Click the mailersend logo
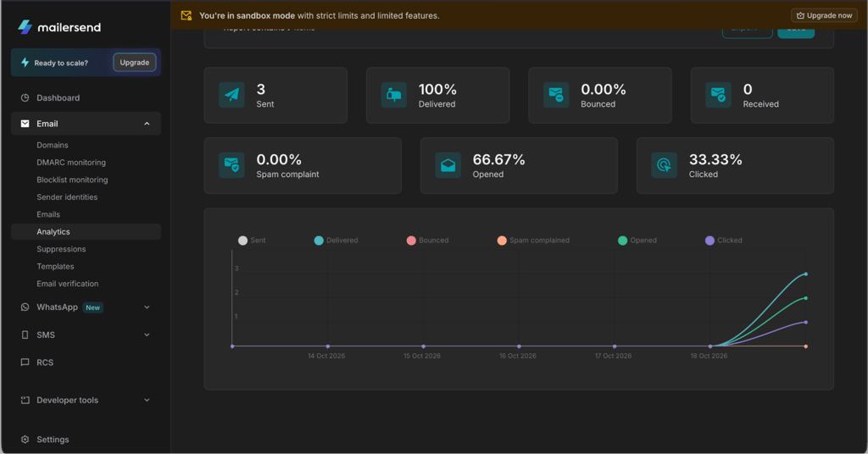 59,27
